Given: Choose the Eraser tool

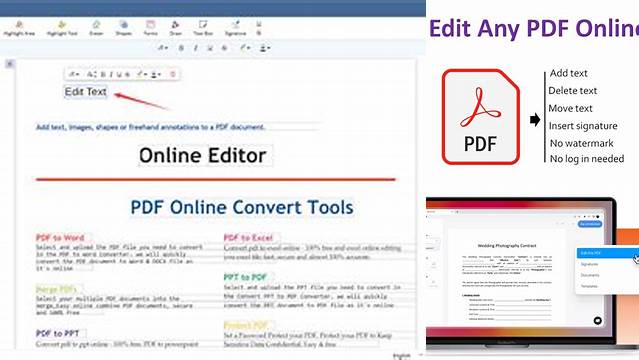Looking at the screenshot, I should click(96, 28).
